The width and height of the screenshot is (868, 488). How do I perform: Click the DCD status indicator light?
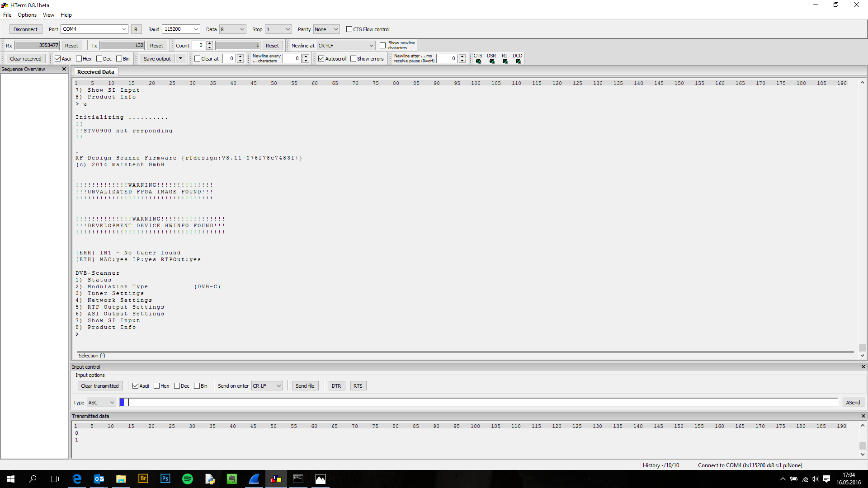(518, 61)
